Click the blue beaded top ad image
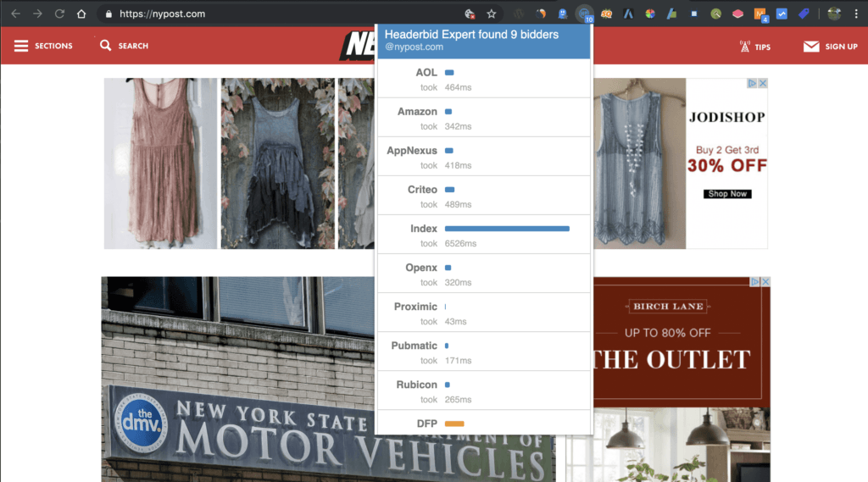 click(x=639, y=163)
